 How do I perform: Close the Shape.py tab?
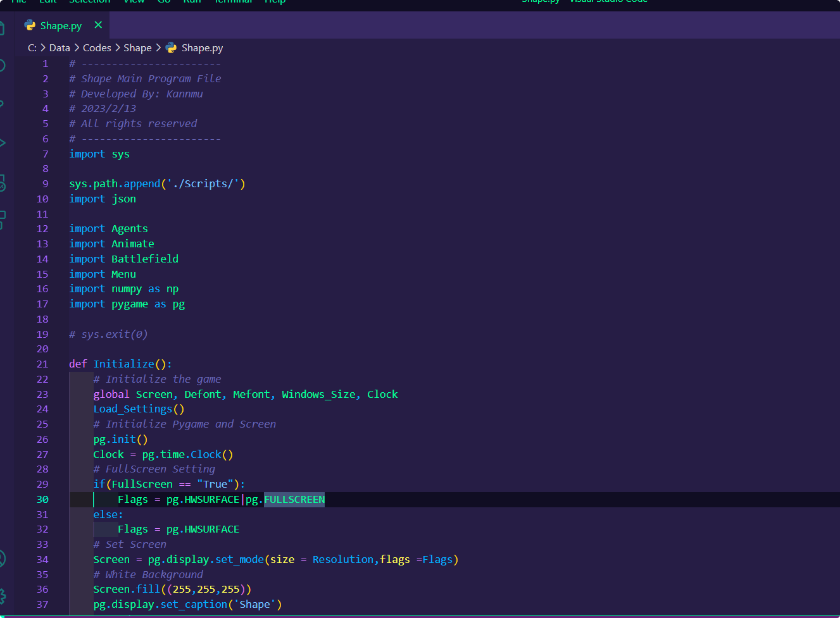pos(98,25)
